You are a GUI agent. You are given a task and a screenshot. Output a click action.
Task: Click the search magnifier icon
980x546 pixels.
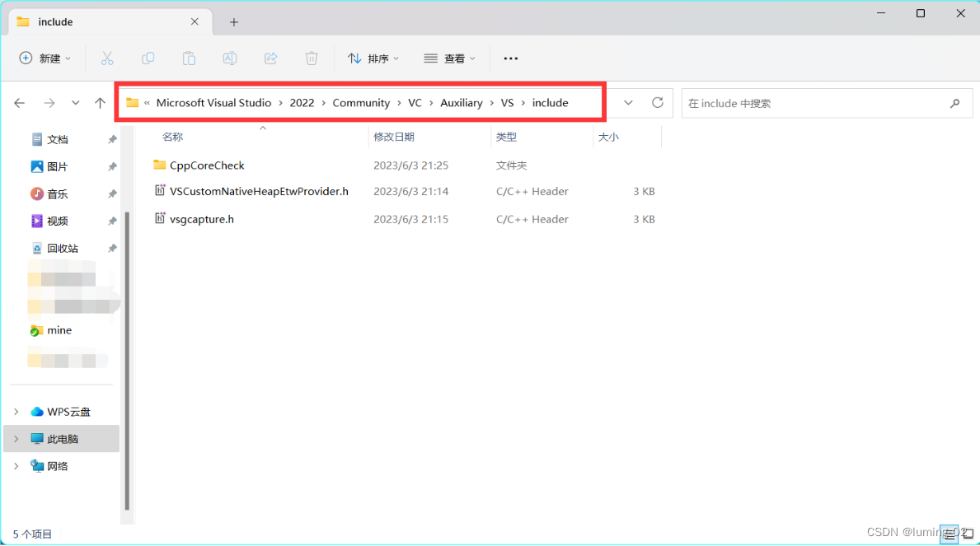(954, 103)
